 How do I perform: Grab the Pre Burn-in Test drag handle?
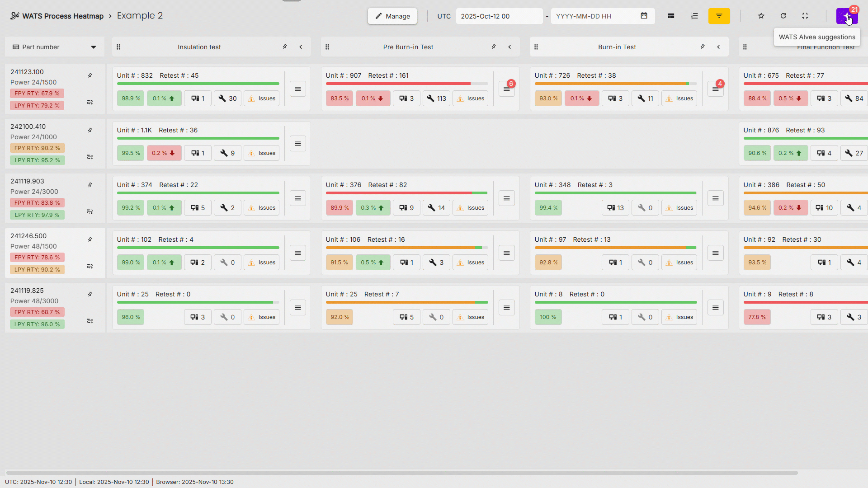327,47
